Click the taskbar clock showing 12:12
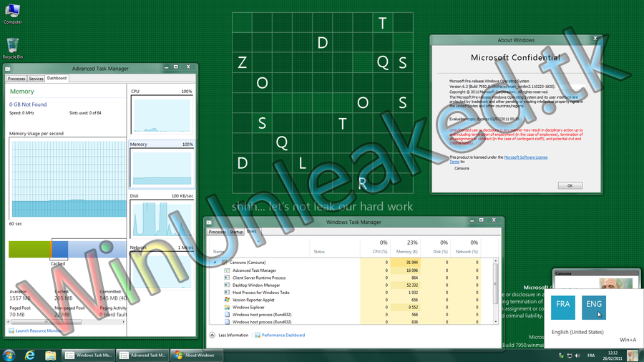The width and height of the screenshot is (644, 362). (613, 356)
